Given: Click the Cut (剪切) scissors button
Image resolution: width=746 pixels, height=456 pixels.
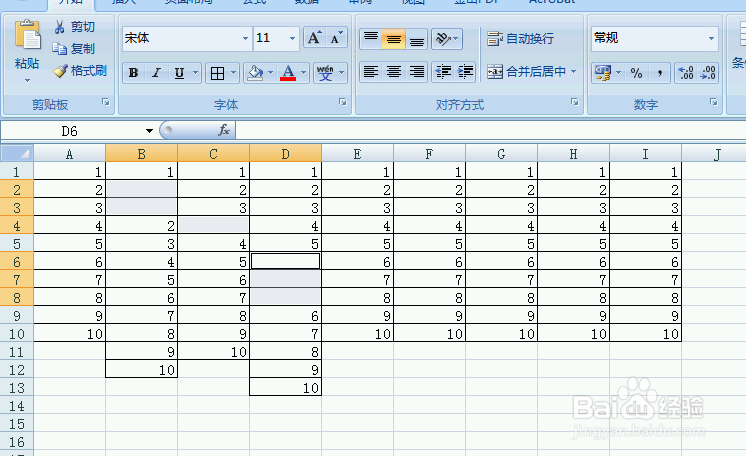Looking at the screenshot, I should coord(74,27).
